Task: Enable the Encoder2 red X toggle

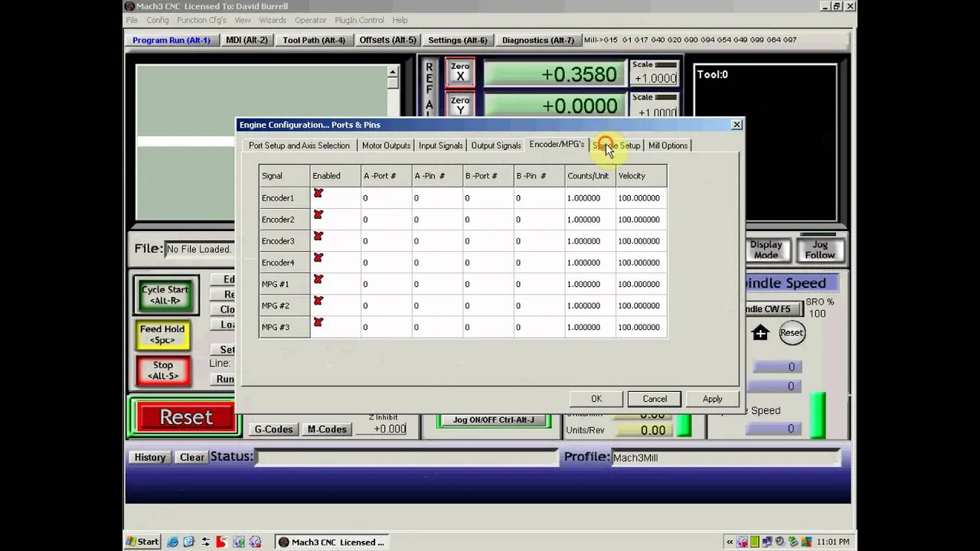Action: [x=318, y=215]
